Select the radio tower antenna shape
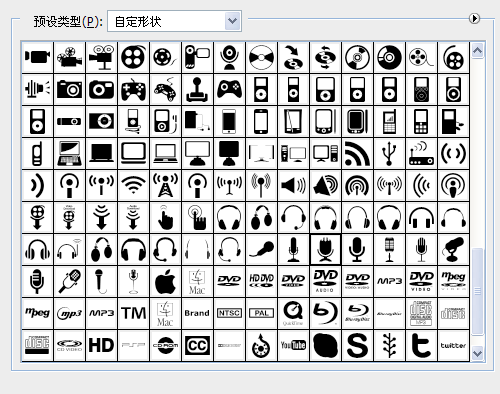This screenshot has width=500, height=394. 165,185
